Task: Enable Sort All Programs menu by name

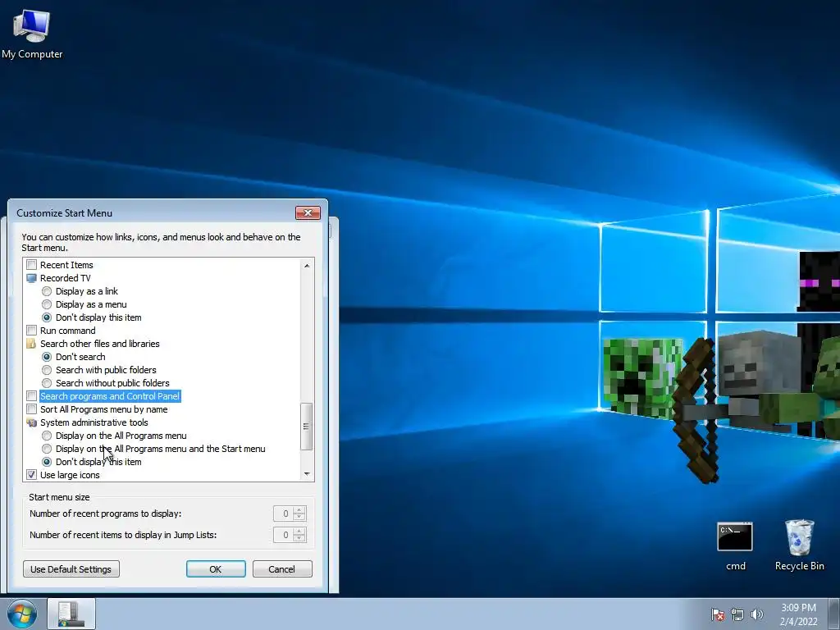Action: click(32, 409)
